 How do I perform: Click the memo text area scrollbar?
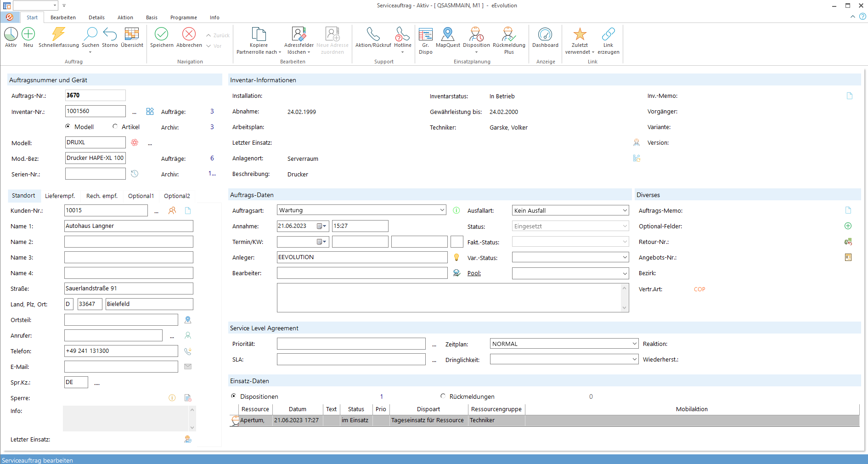[x=625, y=298]
